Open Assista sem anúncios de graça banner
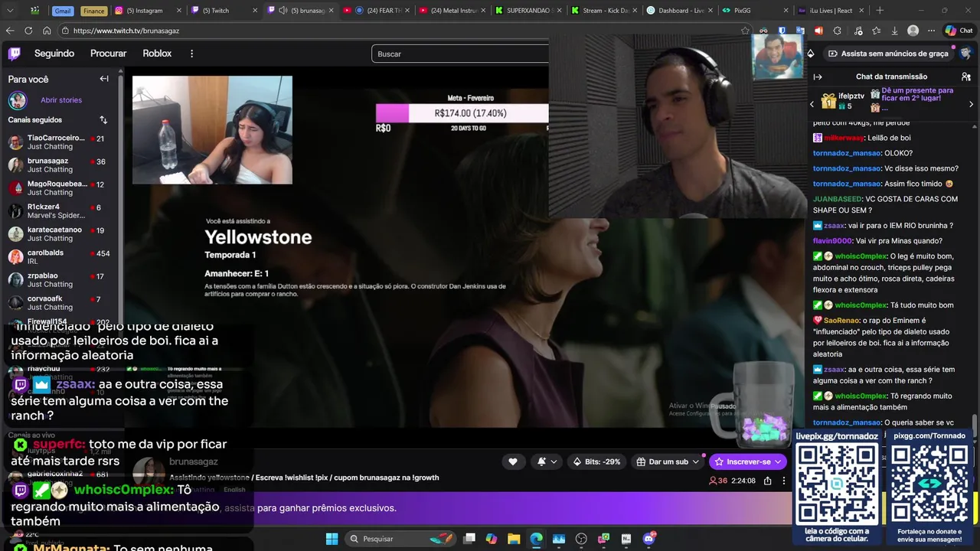This screenshot has width=980, height=551. (x=888, y=54)
